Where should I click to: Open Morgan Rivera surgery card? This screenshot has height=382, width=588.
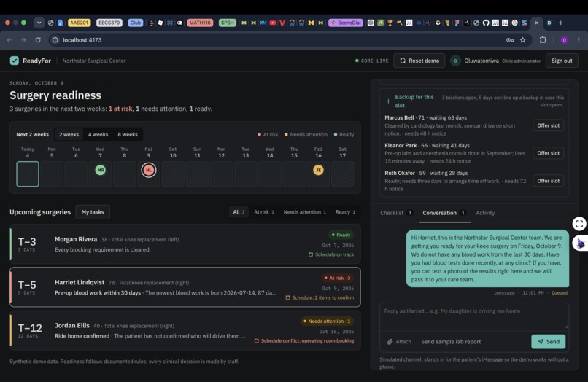185,244
